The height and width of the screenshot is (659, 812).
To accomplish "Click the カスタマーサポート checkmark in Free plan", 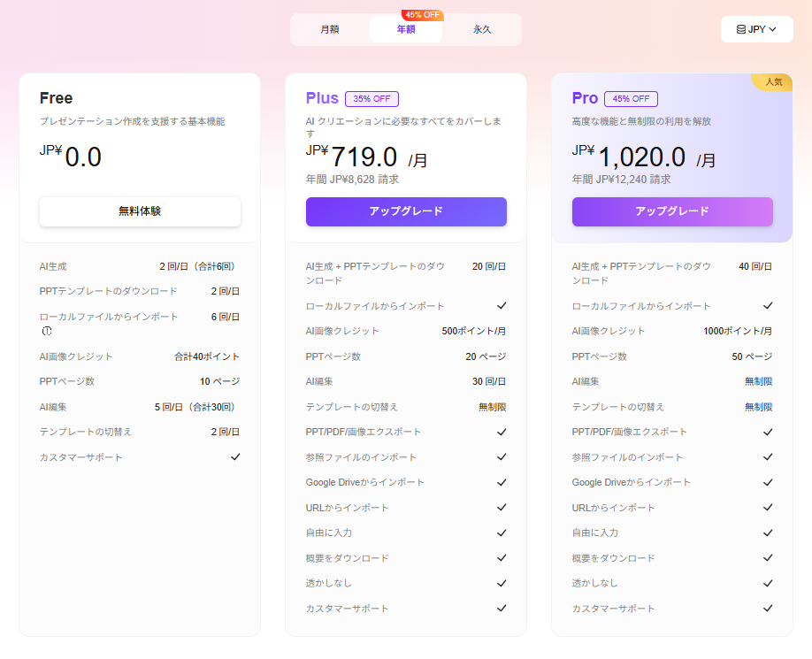I will click(235, 457).
